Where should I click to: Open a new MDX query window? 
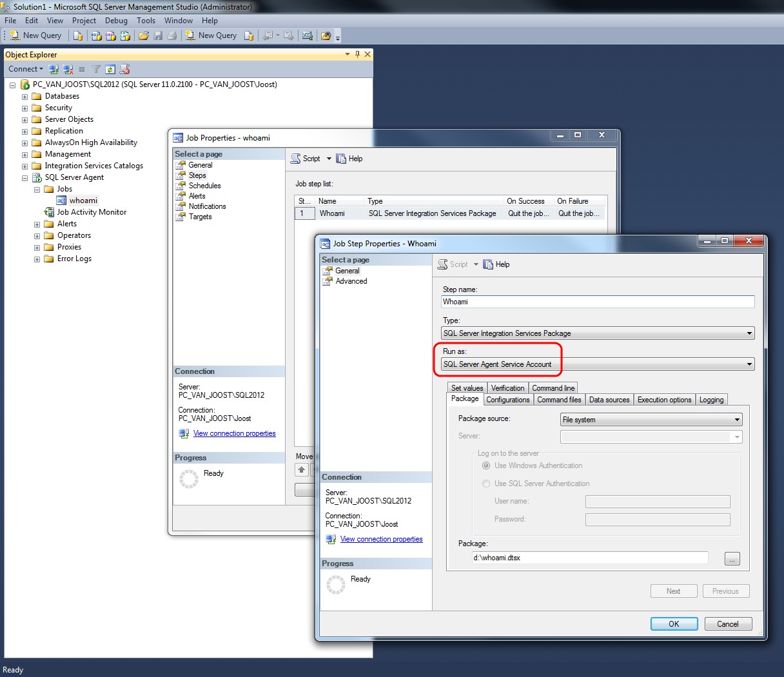[95, 35]
